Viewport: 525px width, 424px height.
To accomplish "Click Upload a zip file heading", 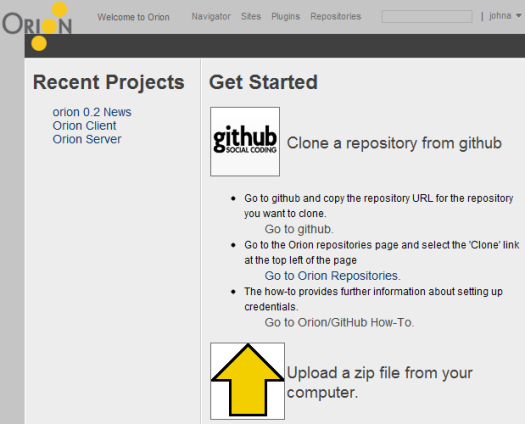I will [x=379, y=382].
